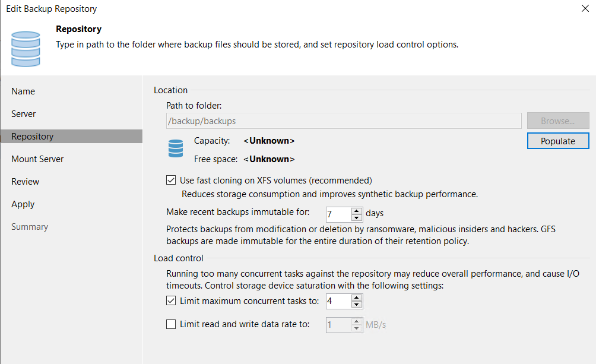Click up arrow on data rate spinner

point(356,321)
